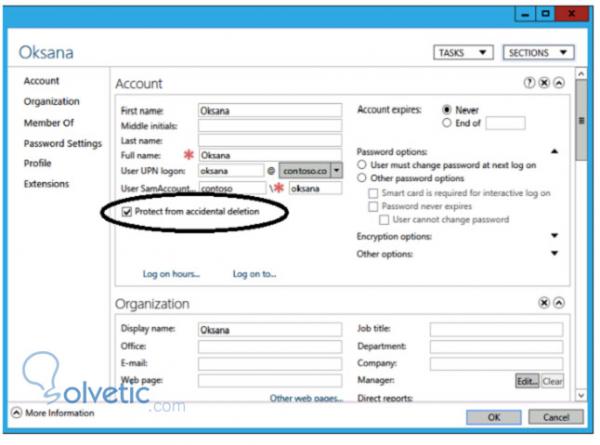Open help for the Account section
Image resolution: width=600 pixels, height=445 pixels.
529,83
